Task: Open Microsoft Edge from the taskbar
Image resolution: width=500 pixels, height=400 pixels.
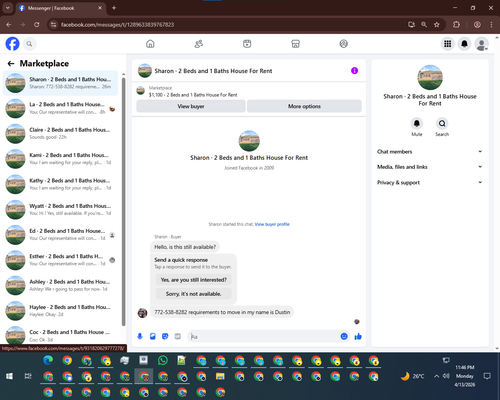Action: (x=48, y=360)
